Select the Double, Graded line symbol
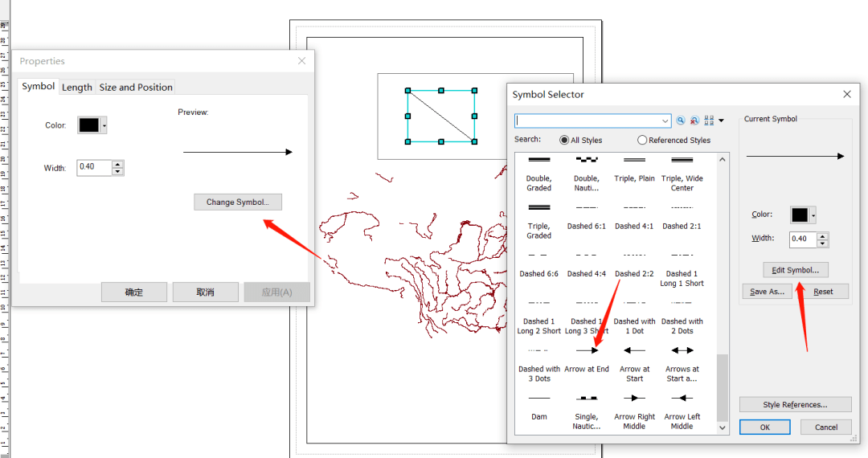 pyautogui.click(x=538, y=173)
